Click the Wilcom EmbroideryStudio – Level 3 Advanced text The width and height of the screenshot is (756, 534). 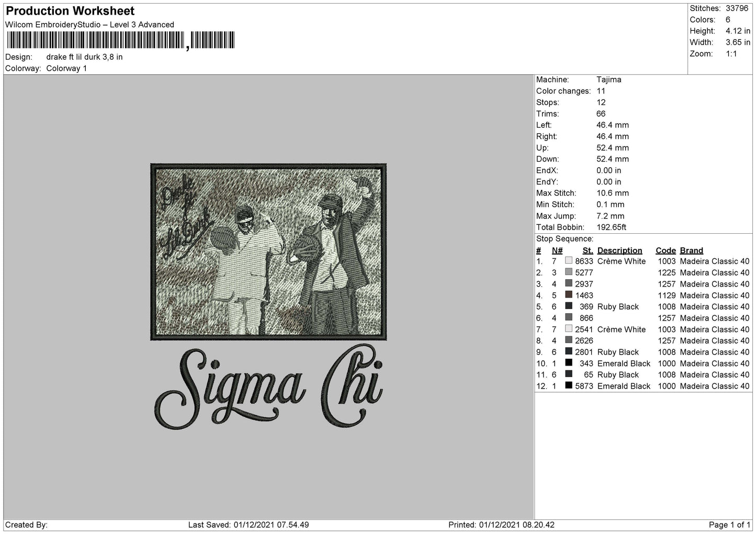(x=89, y=25)
